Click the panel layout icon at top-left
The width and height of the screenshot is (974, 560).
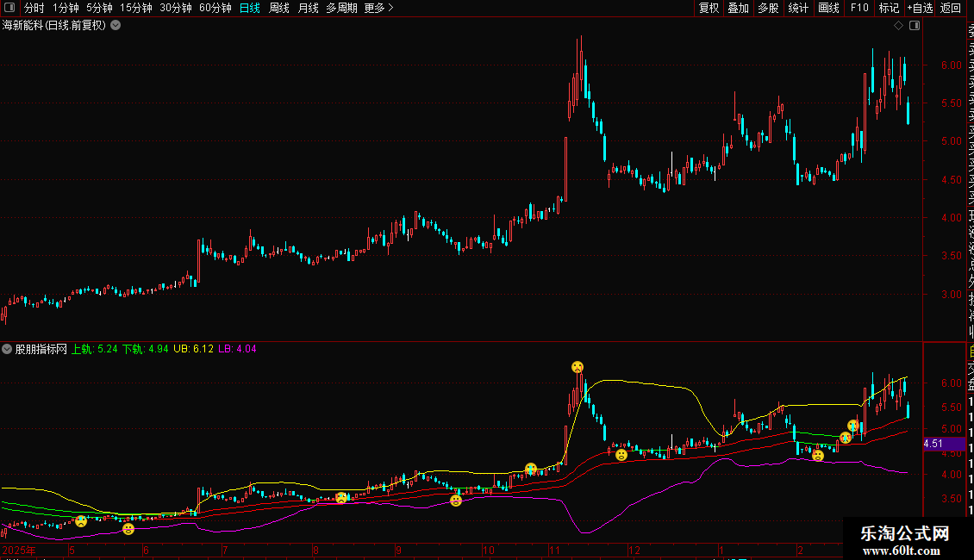[x=9, y=8]
